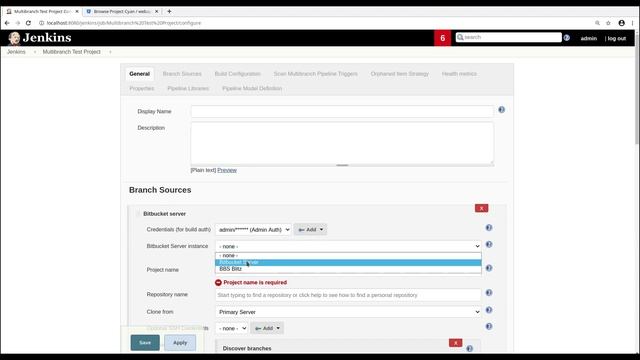Remove the Discover branches behavior
640x360 pixels.
click(x=456, y=343)
